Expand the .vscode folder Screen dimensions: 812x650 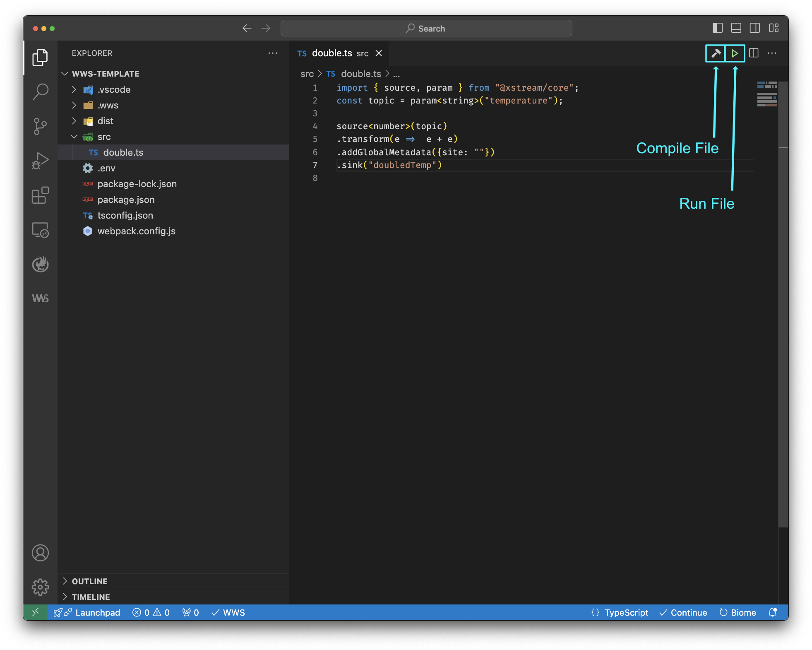(x=114, y=90)
